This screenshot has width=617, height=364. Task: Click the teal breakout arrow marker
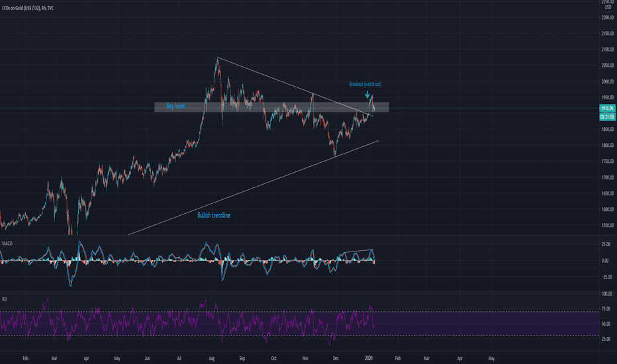pos(367,95)
